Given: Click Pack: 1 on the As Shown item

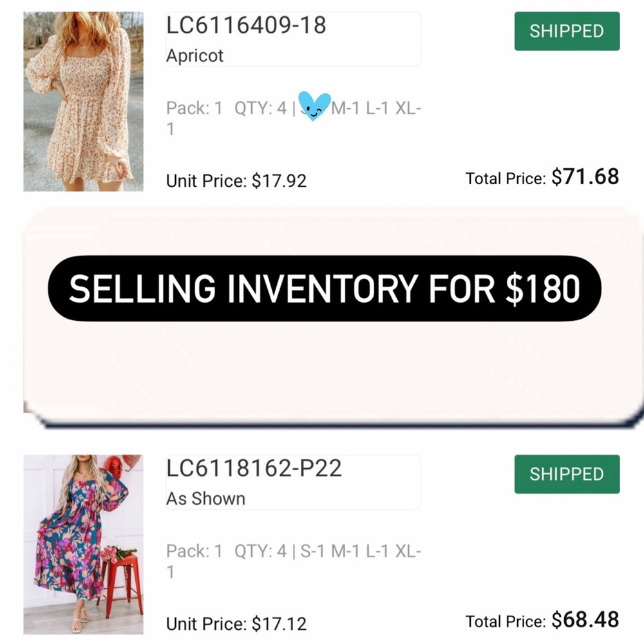Looking at the screenshot, I should [194, 551].
